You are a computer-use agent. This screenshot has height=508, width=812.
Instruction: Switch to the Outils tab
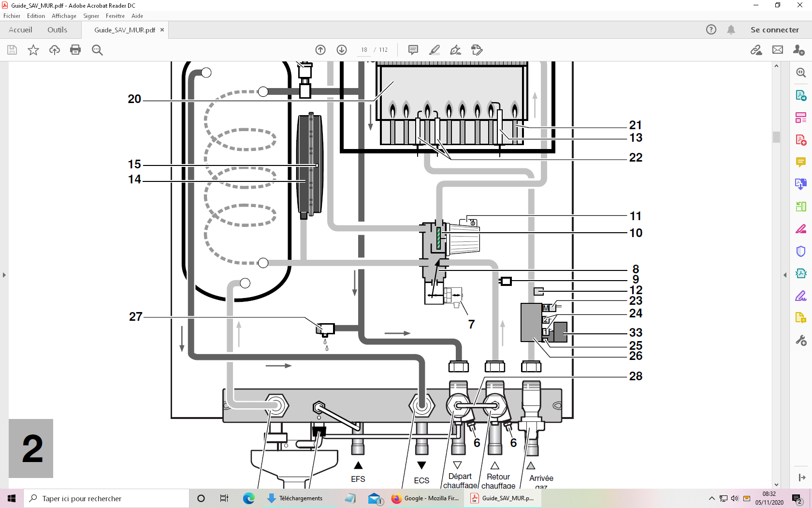[x=57, y=30]
